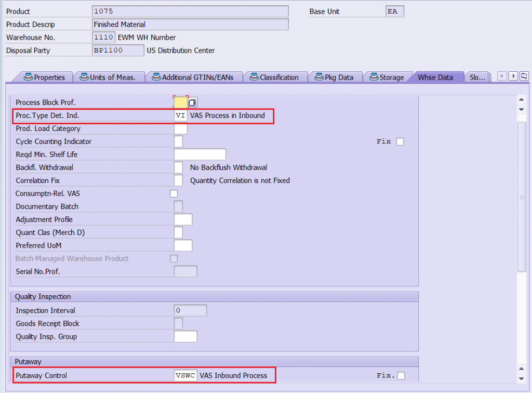532x393 pixels.
Task: Click the Preferred UoM field
Action: [183, 245]
